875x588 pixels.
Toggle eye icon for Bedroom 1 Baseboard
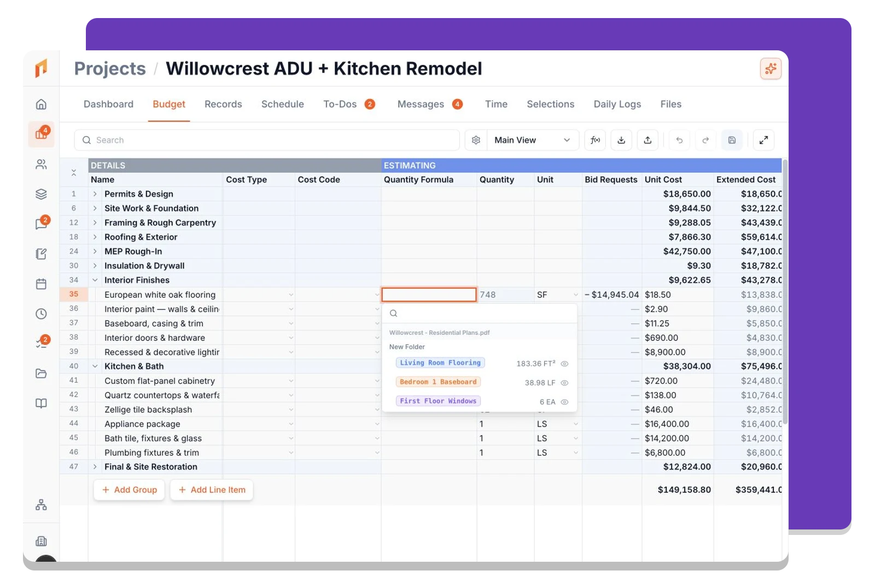[565, 383]
